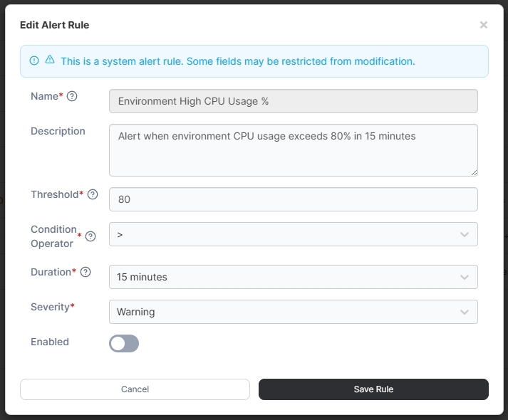The height and width of the screenshot is (420, 508).
Task: Open the Condition Operator dropdown
Action: [x=293, y=234]
